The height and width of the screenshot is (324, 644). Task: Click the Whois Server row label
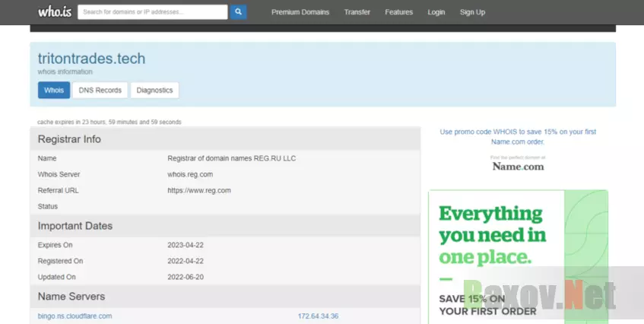[x=59, y=174]
